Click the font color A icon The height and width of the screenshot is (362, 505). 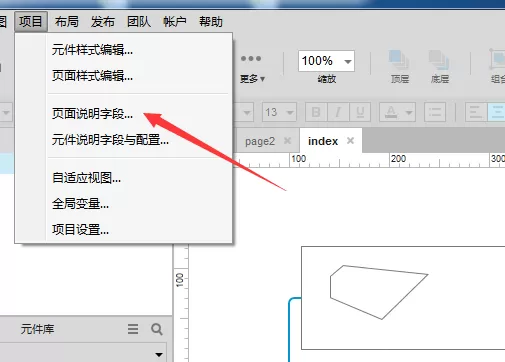pos(391,112)
